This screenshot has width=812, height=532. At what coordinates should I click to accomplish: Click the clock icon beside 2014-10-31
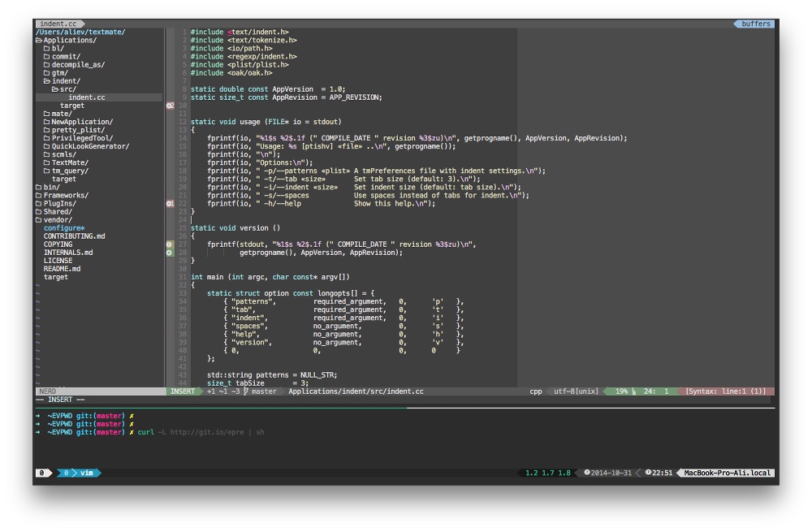pos(587,473)
